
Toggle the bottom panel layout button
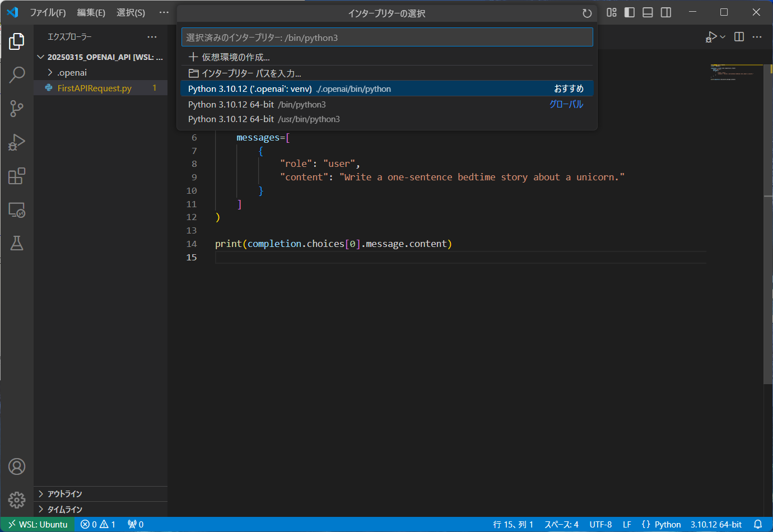coord(648,12)
